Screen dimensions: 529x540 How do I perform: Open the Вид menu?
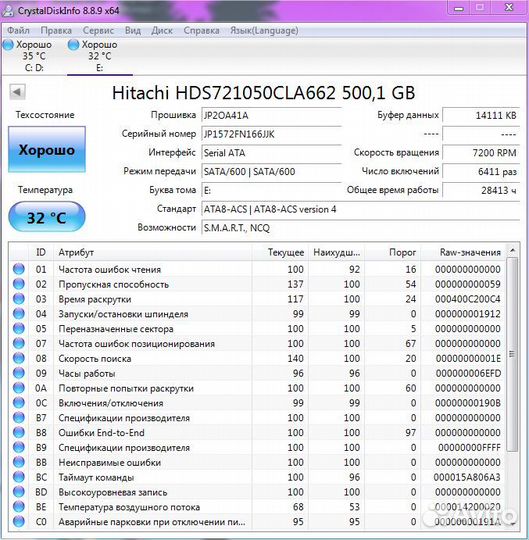[x=133, y=31]
